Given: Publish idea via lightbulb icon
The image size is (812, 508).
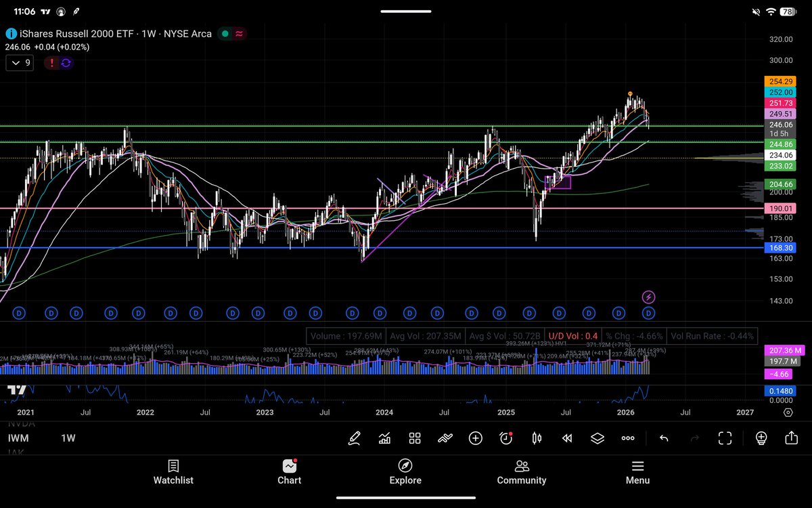Looking at the screenshot, I should [x=761, y=438].
